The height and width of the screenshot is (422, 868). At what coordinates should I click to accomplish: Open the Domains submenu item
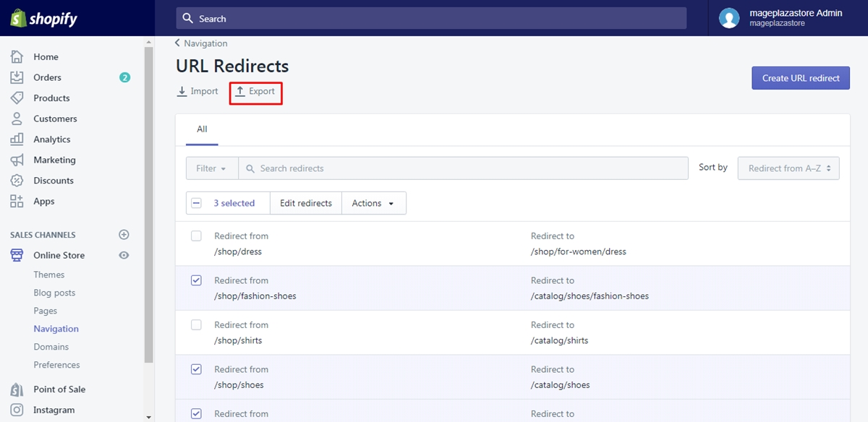click(x=51, y=347)
